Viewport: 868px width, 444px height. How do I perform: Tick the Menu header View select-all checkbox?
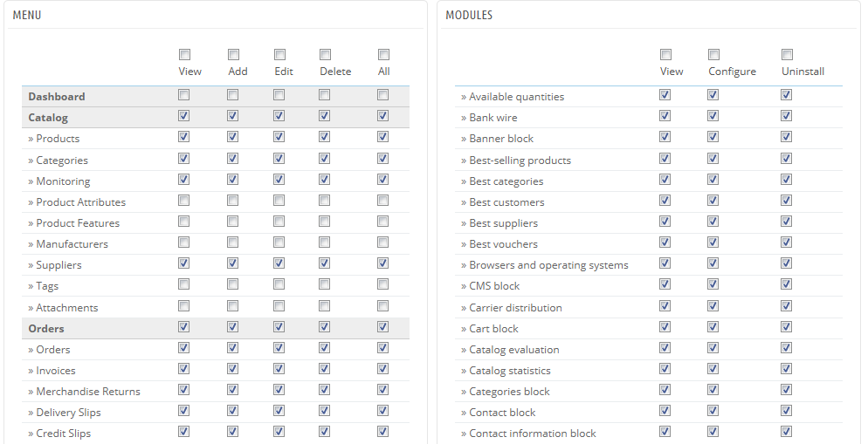coord(184,55)
